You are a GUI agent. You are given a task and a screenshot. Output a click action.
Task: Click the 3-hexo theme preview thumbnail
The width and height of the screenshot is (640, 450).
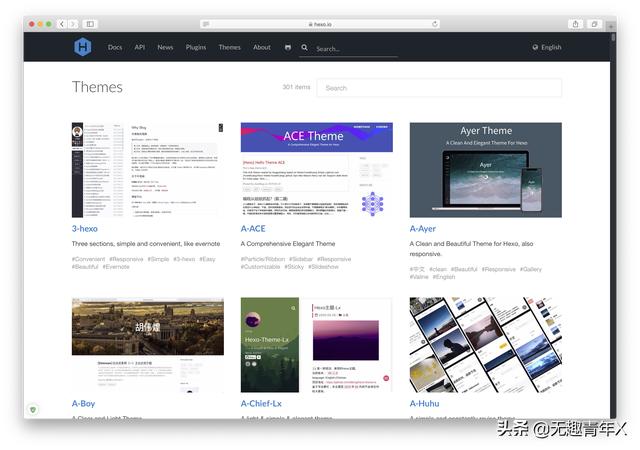pyautogui.click(x=148, y=170)
